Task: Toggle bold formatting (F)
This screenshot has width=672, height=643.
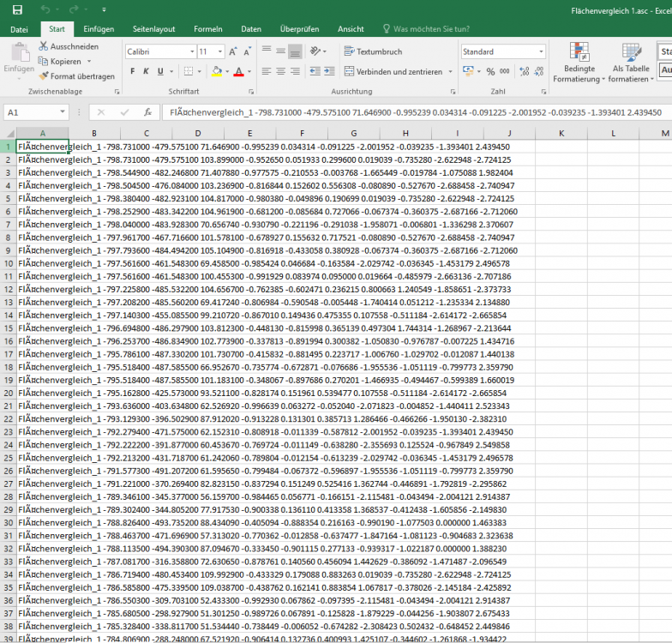Action: point(134,71)
